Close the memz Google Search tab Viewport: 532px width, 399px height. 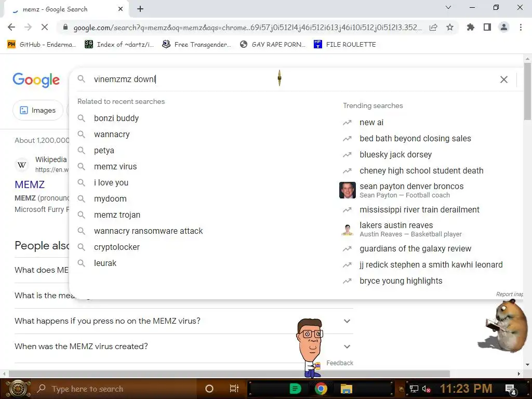click(x=121, y=9)
